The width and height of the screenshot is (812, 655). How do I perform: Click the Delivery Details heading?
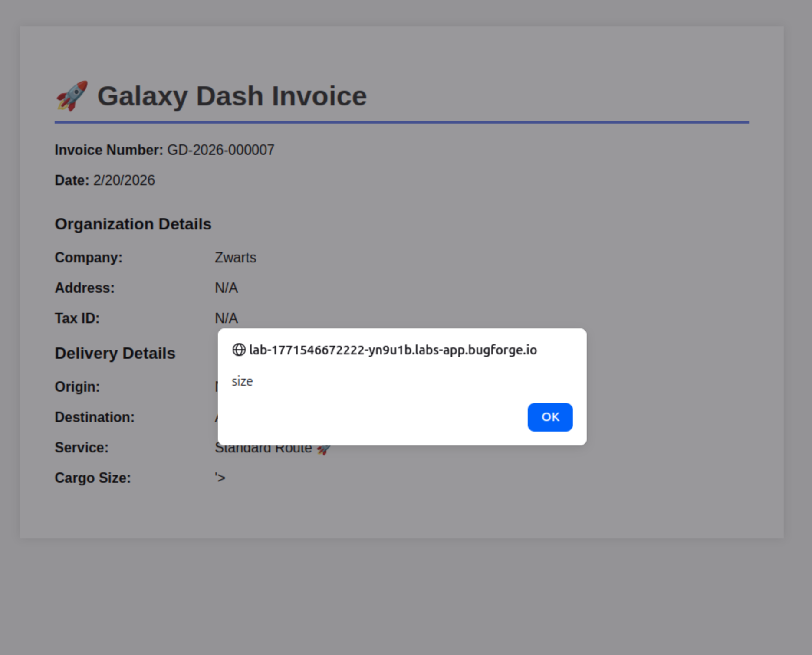pos(115,354)
